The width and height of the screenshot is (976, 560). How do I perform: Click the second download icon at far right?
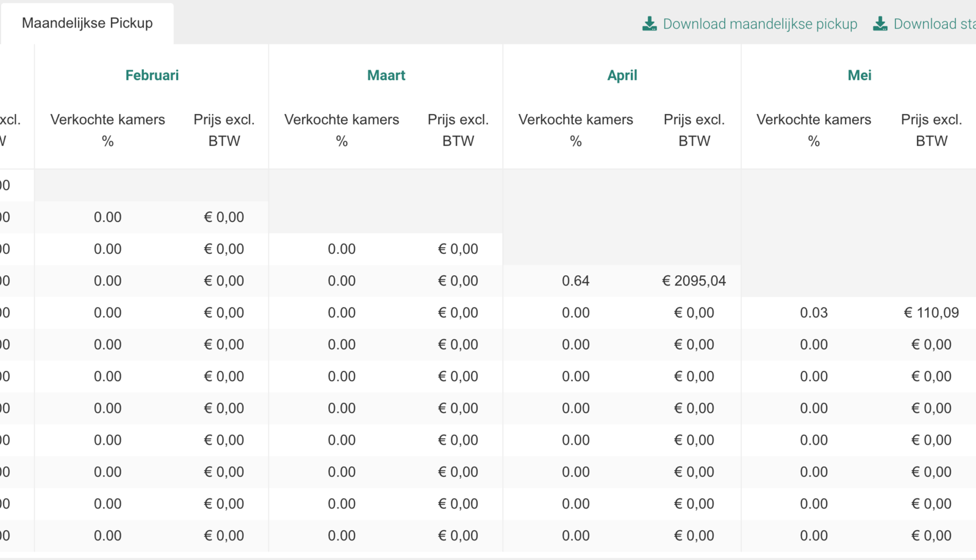point(880,24)
